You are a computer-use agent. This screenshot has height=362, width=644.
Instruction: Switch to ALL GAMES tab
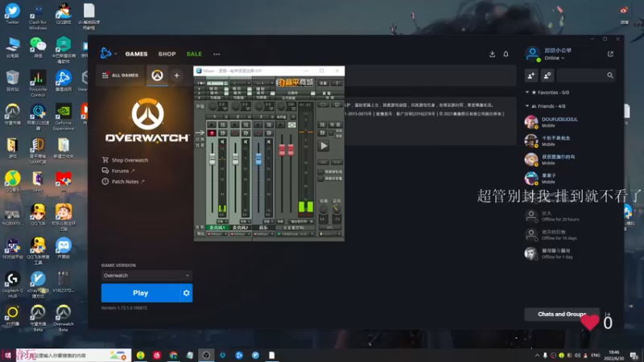tap(121, 76)
